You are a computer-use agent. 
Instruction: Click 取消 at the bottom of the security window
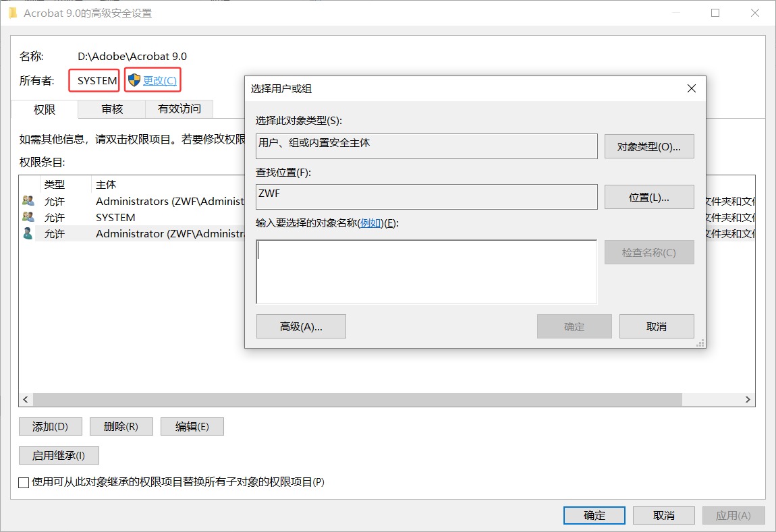pyautogui.click(x=664, y=515)
